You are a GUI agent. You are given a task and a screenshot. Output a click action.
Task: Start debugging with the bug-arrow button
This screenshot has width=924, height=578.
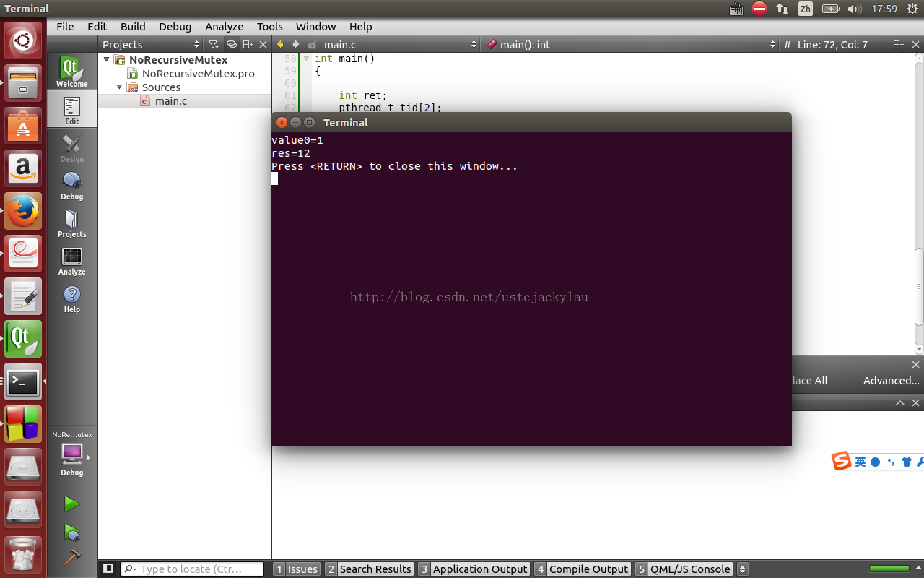pyautogui.click(x=71, y=532)
